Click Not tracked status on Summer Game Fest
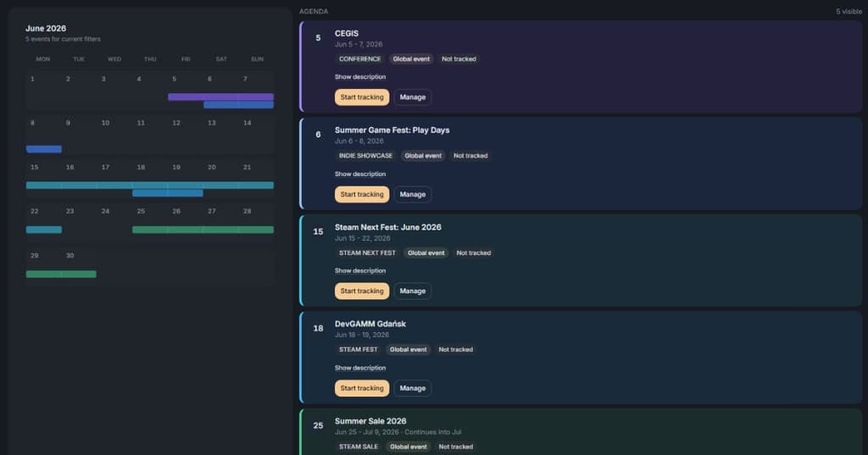868x455 pixels. point(470,156)
